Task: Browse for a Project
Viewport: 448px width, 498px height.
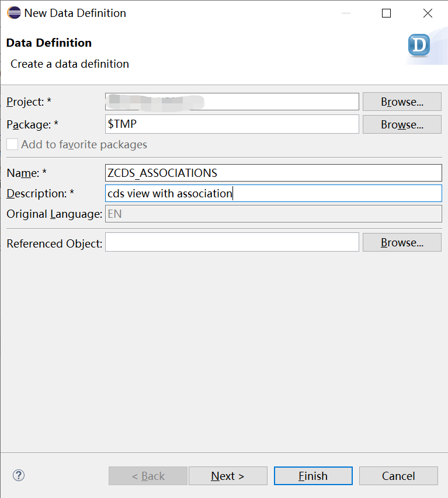Action: (402, 101)
